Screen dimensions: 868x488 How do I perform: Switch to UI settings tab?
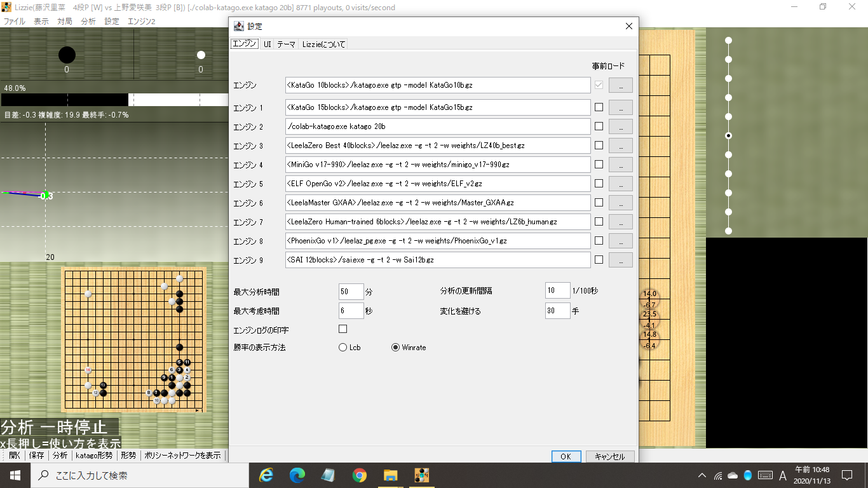click(268, 44)
